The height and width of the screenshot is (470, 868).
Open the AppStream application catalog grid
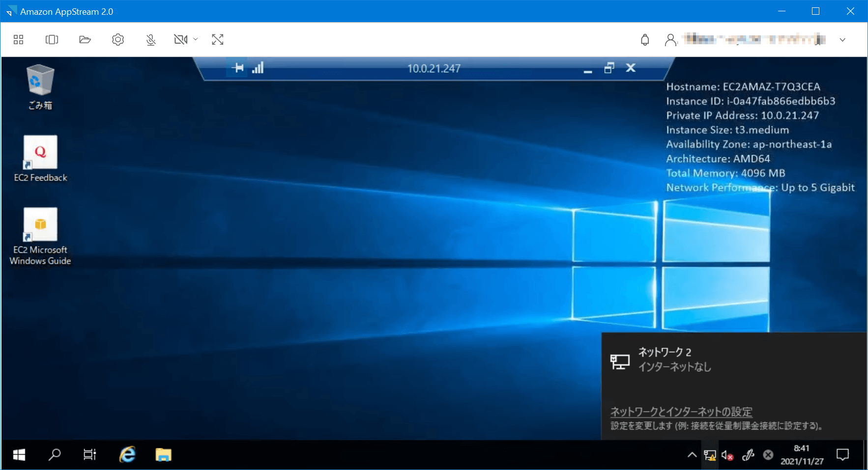coord(19,39)
